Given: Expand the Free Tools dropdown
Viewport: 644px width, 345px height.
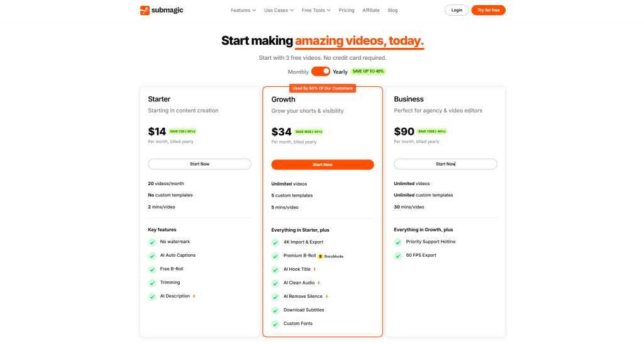Looking at the screenshot, I should 316,10.
